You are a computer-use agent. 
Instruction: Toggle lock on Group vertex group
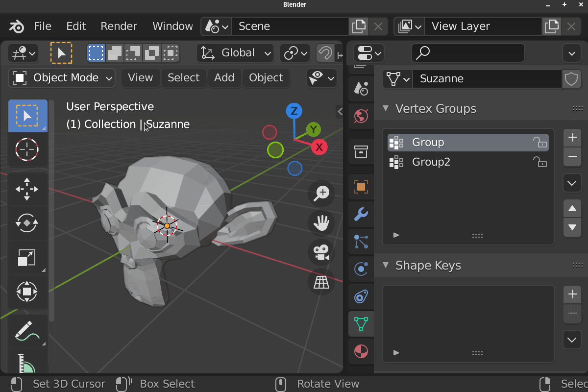[539, 143]
